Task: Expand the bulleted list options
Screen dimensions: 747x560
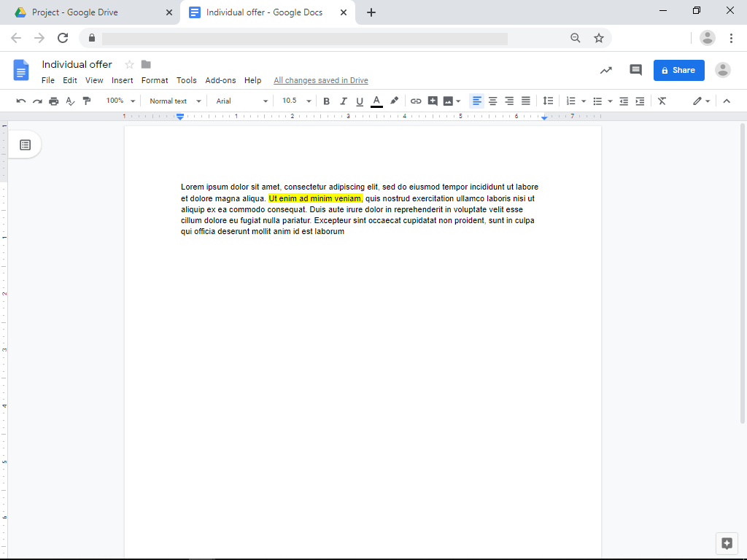Action: pyautogui.click(x=610, y=101)
